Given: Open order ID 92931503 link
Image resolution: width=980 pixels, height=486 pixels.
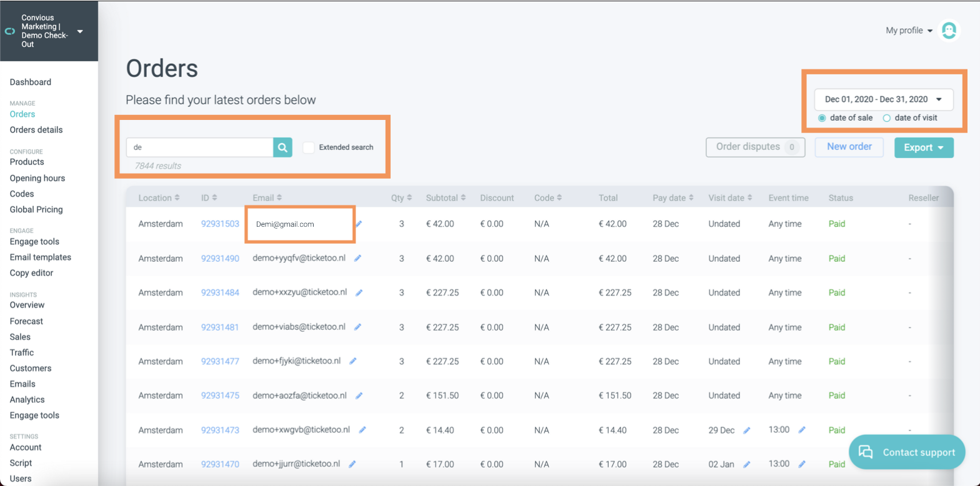Looking at the screenshot, I should (220, 224).
